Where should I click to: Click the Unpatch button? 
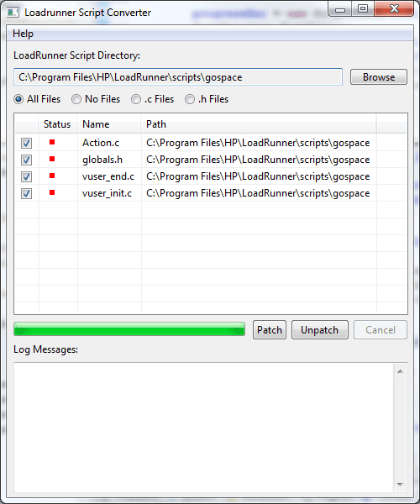pos(320,330)
